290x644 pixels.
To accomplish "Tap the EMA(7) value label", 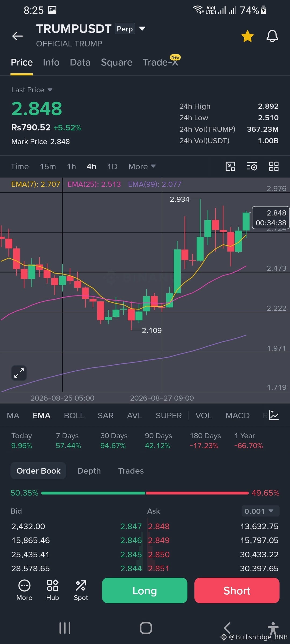I will pos(36,184).
